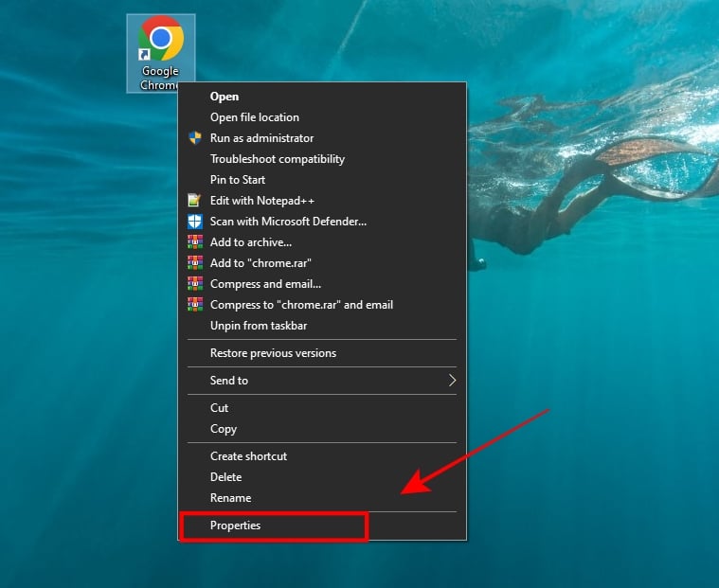This screenshot has height=588, width=719.
Task: Click the Microsoft Defender shield icon
Action: (x=195, y=222)
